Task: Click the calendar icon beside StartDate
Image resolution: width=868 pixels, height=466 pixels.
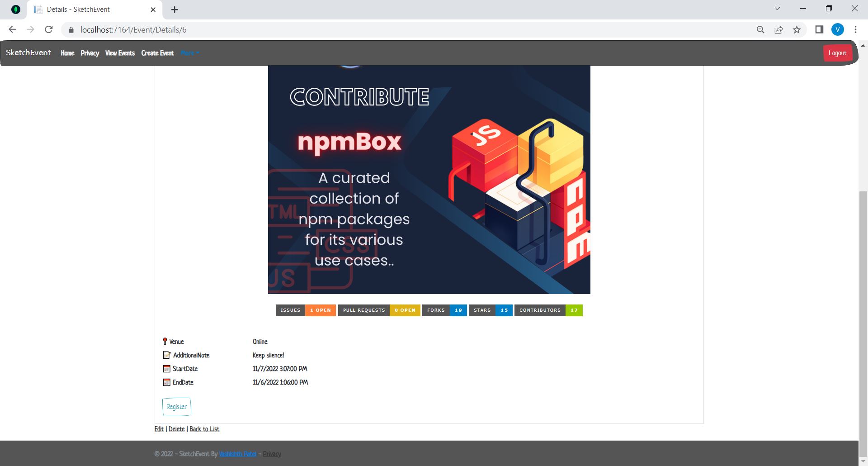Action: click(x=166, y=369)
